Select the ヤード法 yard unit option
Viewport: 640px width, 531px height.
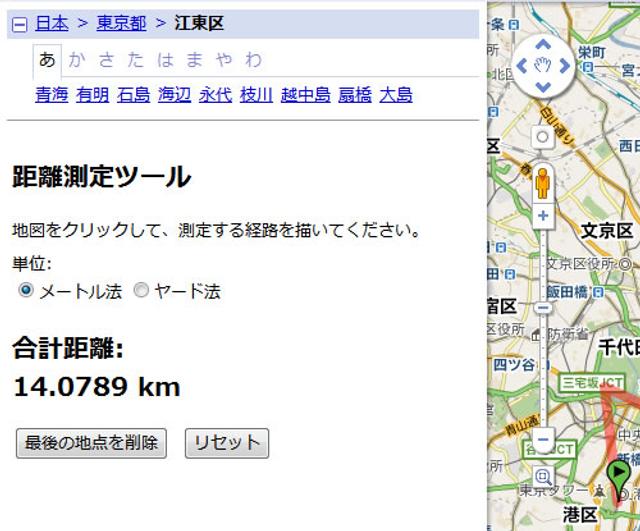tap(141, 290)
